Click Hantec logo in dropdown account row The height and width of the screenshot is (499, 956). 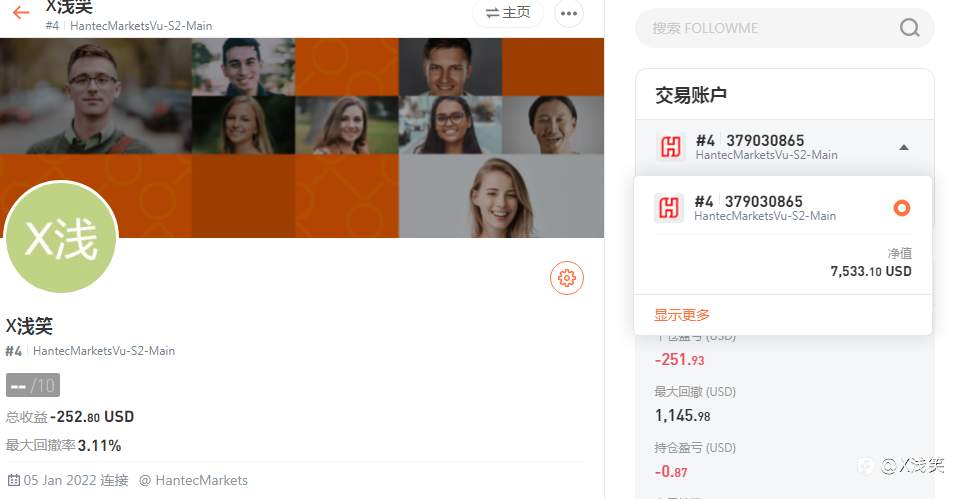click(x=669, y=208)
